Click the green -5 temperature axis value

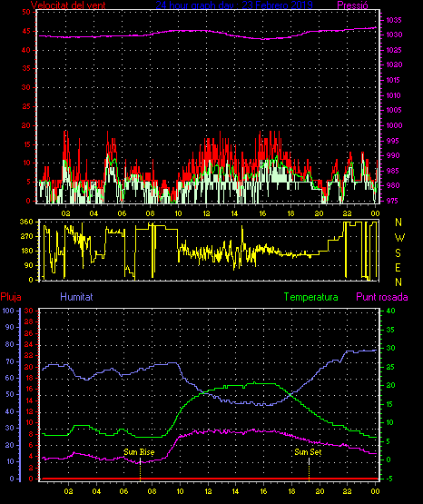[390, 479]
